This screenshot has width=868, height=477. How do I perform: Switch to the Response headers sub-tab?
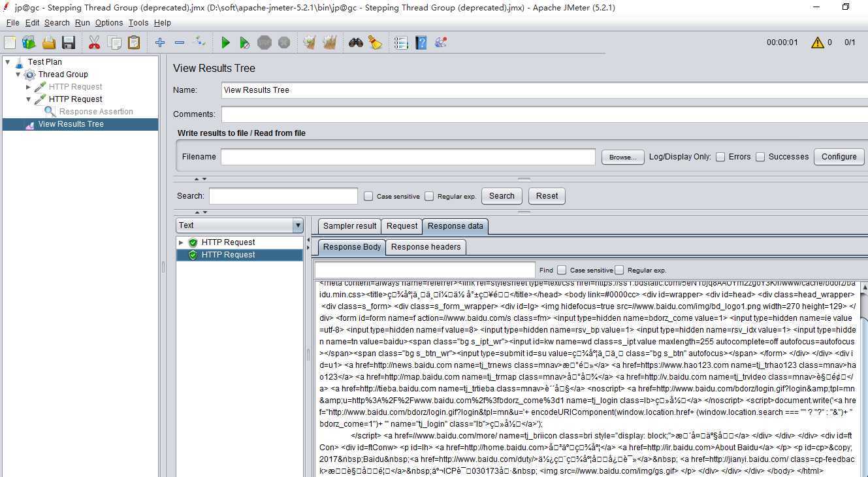[x=426, y=247]
